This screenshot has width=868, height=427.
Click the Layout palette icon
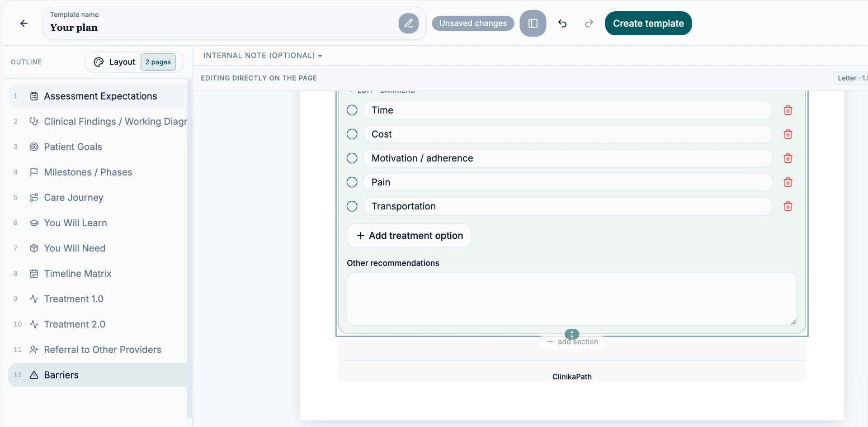tap(99, 62)
